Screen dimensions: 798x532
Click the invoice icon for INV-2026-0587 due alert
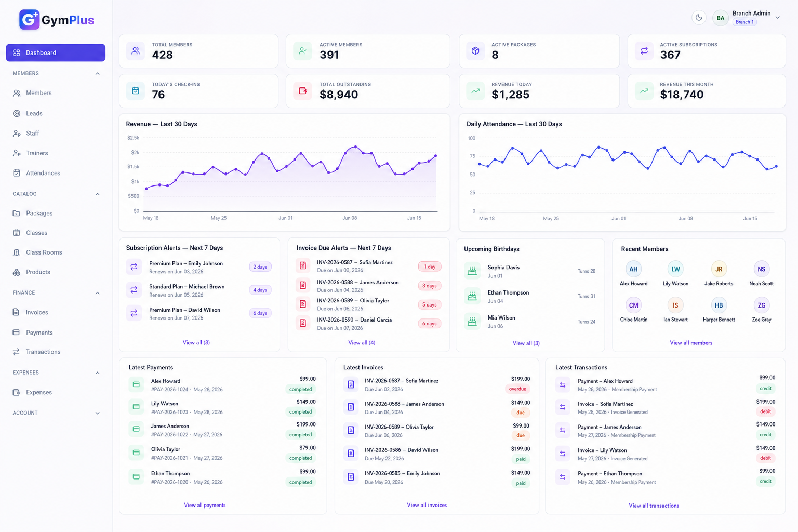(x=303, y=266)
